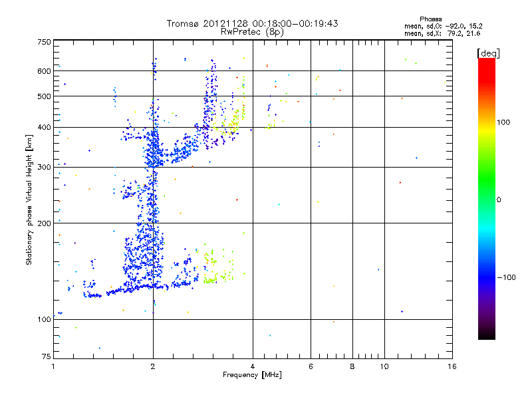Click the dense blue trace near 2 MHz, 150 km
Screen dimensions: 532x399
[x=144, y=261]
